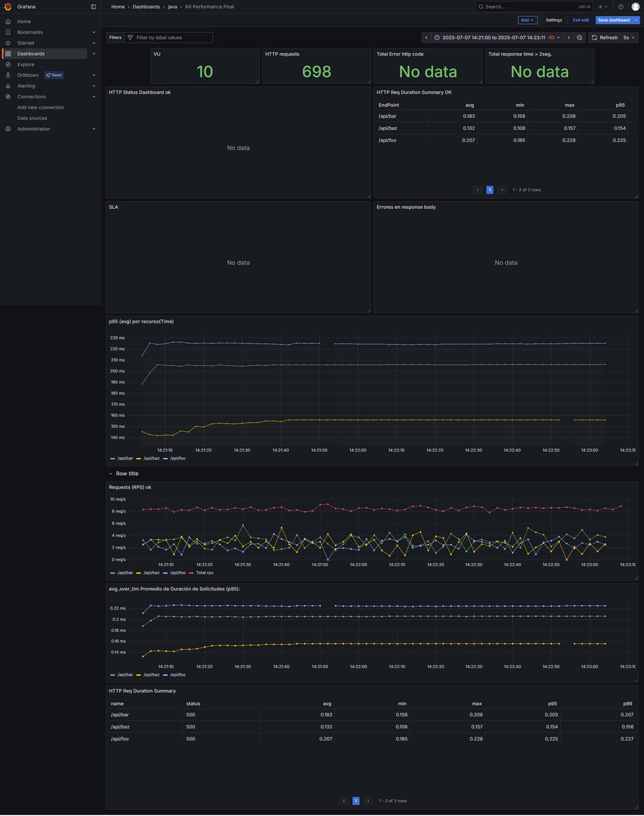Expand the Administration menu section
The image size is (644, 816).
[x=94, y=129]
